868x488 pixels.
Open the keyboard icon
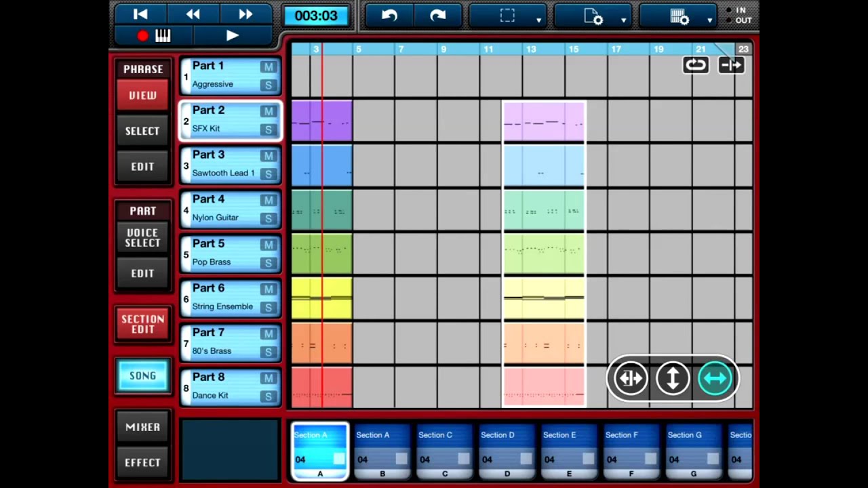tap(163, 36)
